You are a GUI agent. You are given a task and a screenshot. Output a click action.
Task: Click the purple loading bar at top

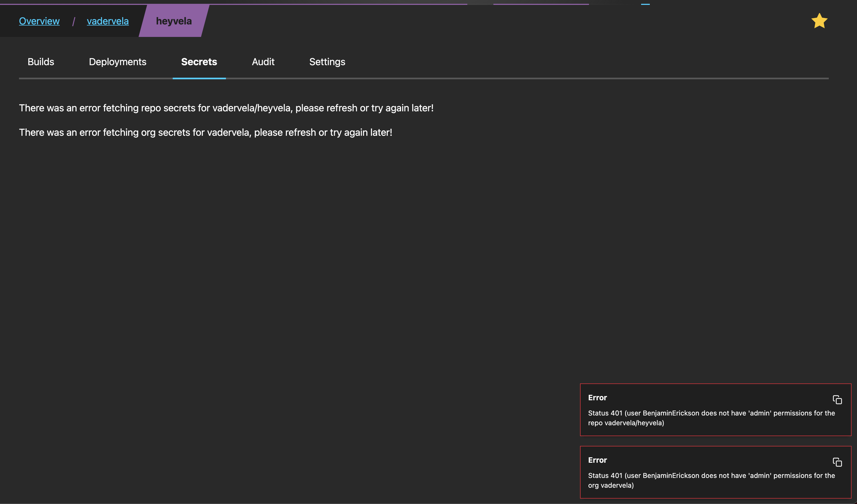click(x=238, y=4)
